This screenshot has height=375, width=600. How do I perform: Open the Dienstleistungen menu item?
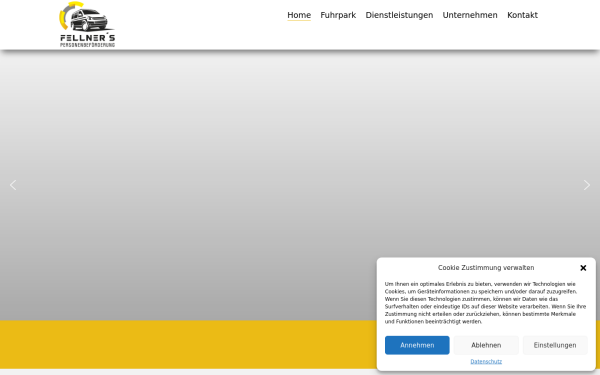(399, 15)
